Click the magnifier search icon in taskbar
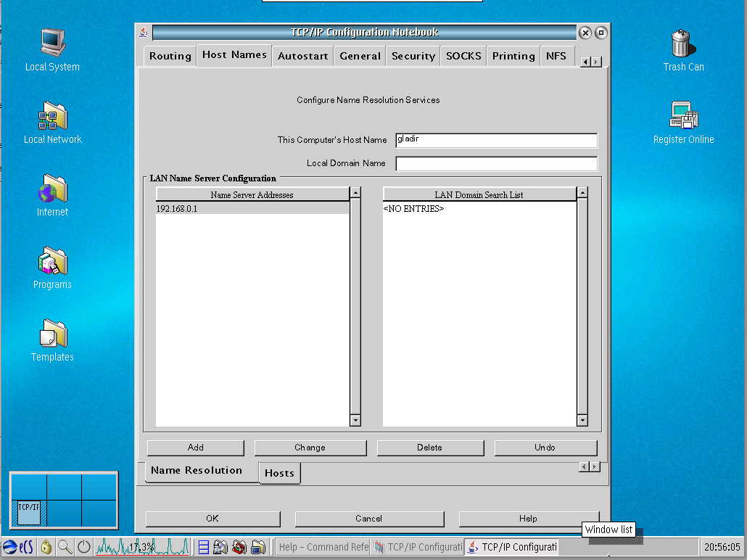The height and width of the screenshot is (560, 747). tap(65, 547)
